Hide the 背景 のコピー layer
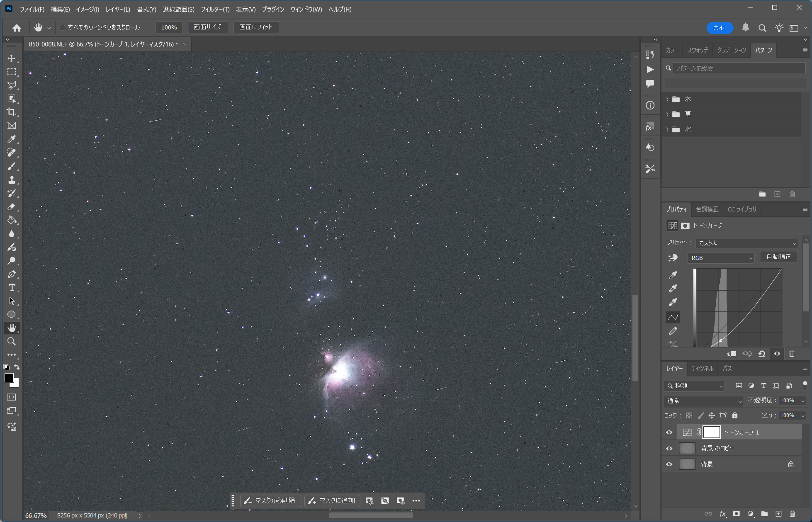This screenshot has width=812, height=522. [x=669, y=449]
